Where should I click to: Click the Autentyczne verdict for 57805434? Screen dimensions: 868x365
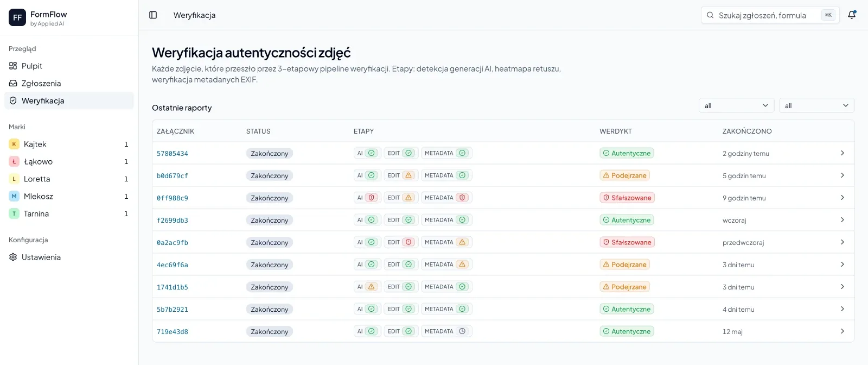pos(627,153)
